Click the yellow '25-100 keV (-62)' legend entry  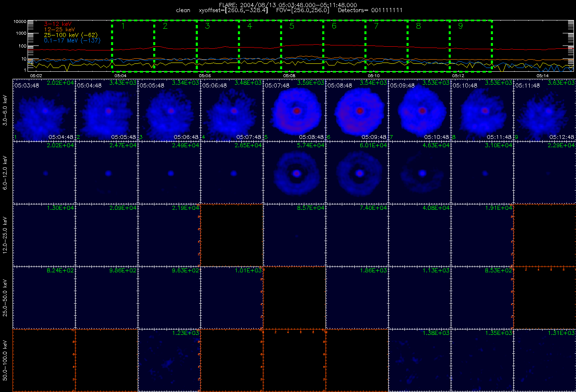click(x=71, y=35)
